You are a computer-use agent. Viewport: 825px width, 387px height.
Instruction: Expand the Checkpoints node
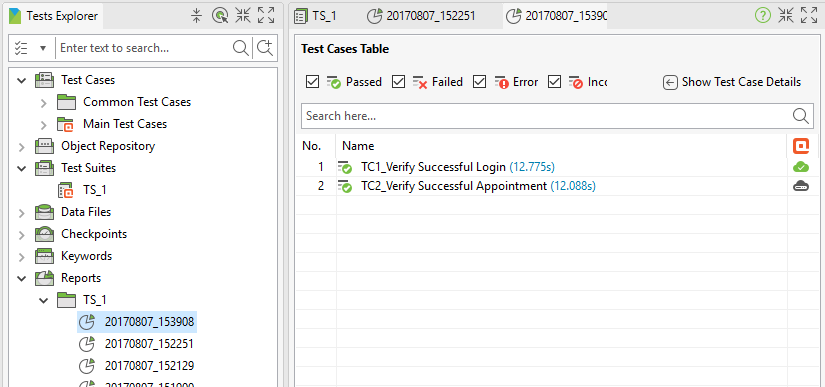(x=22, y=235)
